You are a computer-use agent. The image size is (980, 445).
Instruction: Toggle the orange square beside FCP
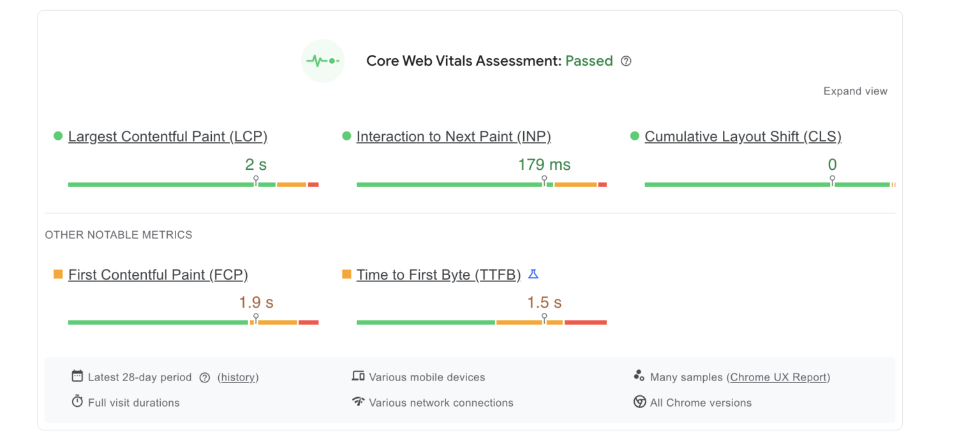pos(57,273)
